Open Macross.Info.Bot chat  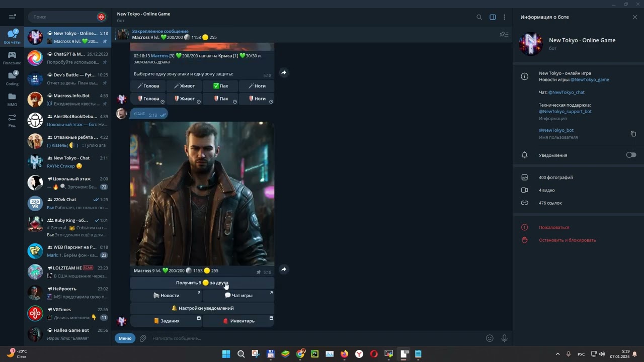click(x=68, y=100)
